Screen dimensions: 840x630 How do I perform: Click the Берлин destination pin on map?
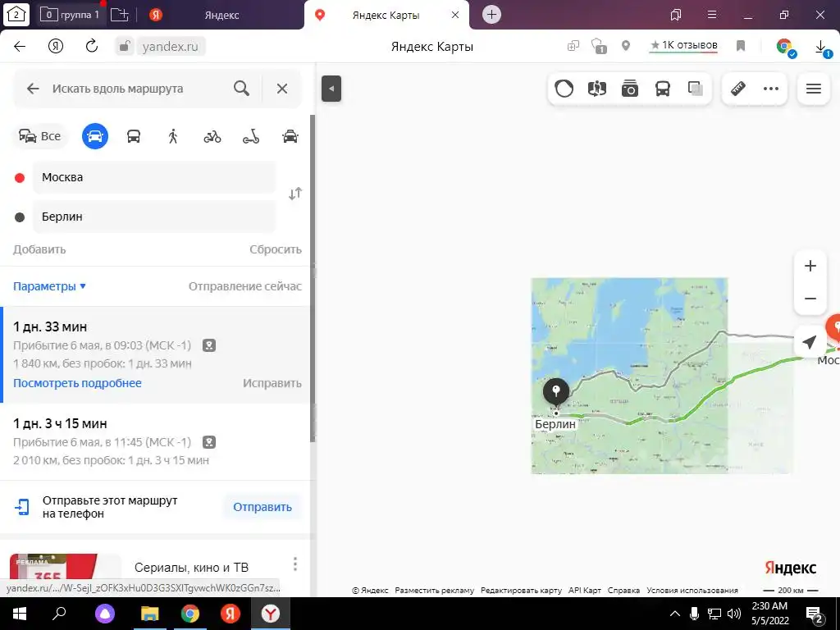[556, 391]
